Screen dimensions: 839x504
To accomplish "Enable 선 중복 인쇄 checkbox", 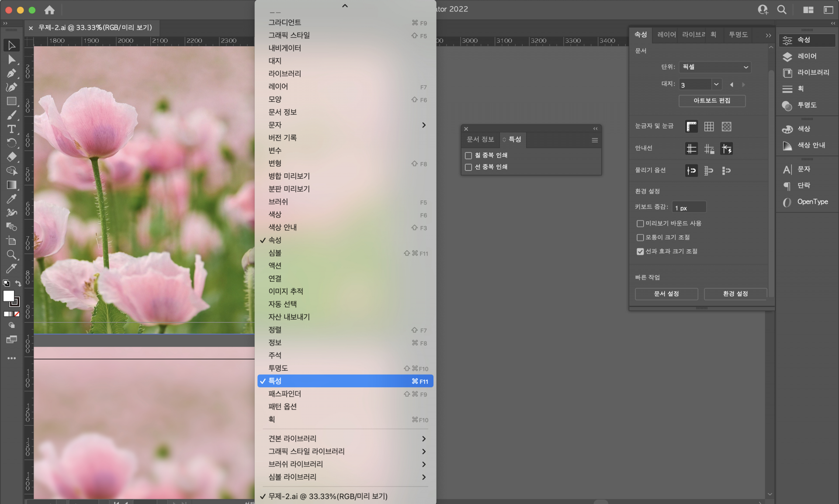I will (x=468, y=167).
